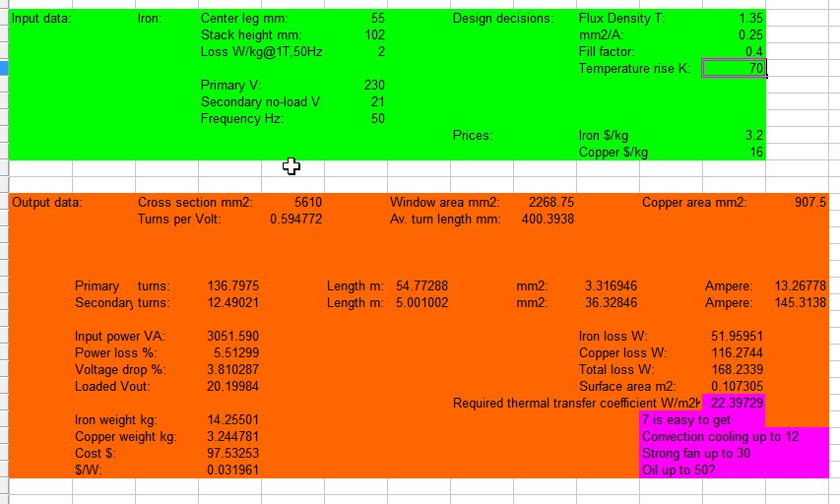Select Iron weight kg value 14.25501

pos(233,420)
